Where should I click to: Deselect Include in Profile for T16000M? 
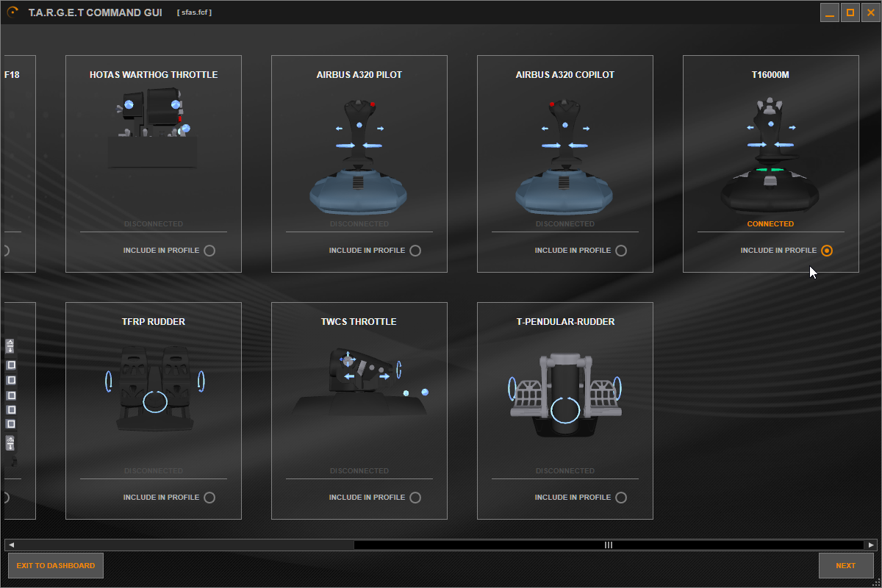[827, 251]
